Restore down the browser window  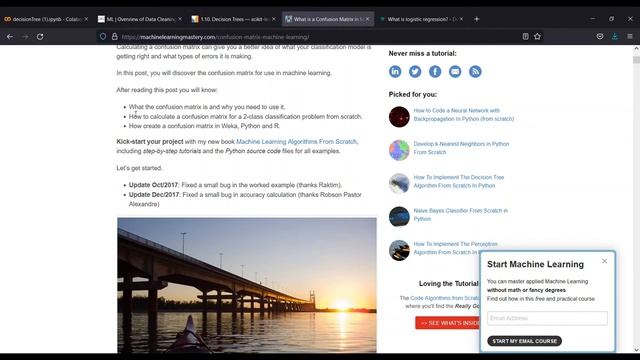tap(611, 19)
